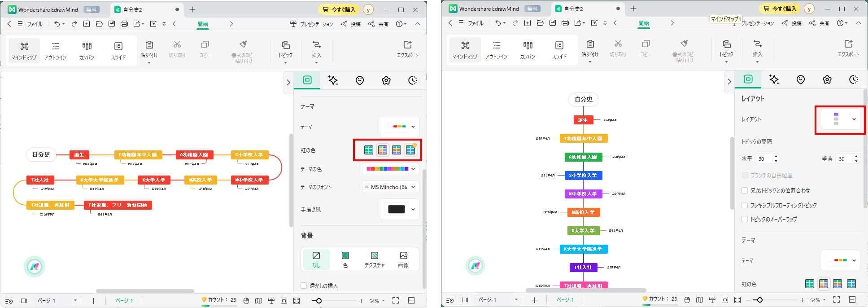Select the 色 background option

click(x=345, y=260)
